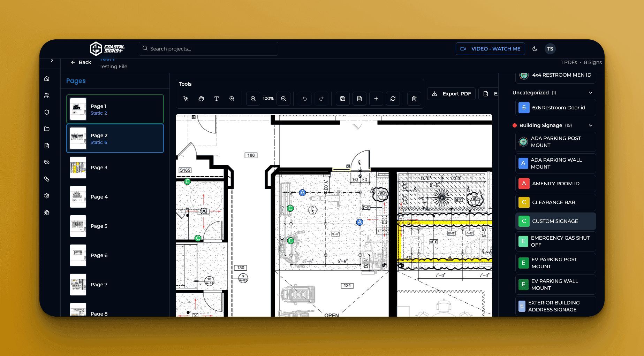Select 6x6 Restroom Door id sign
Screen dimensions: 644x356
point(556,108)
